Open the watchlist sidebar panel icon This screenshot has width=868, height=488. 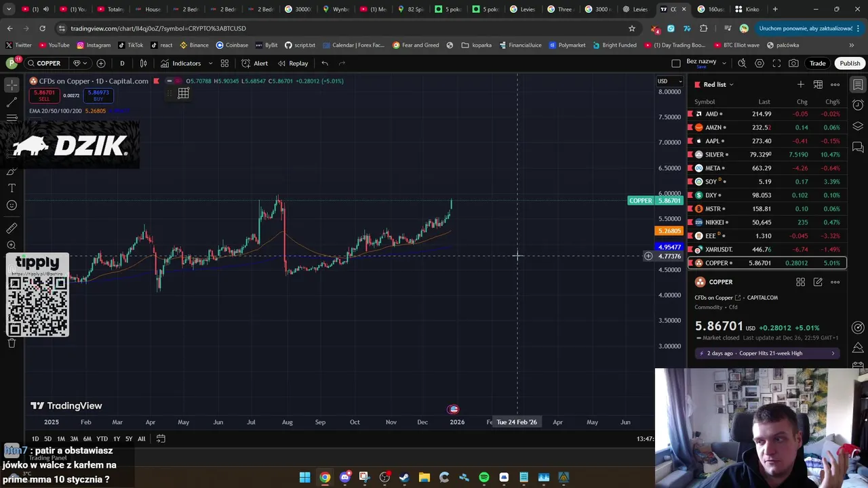pos(858,85)
